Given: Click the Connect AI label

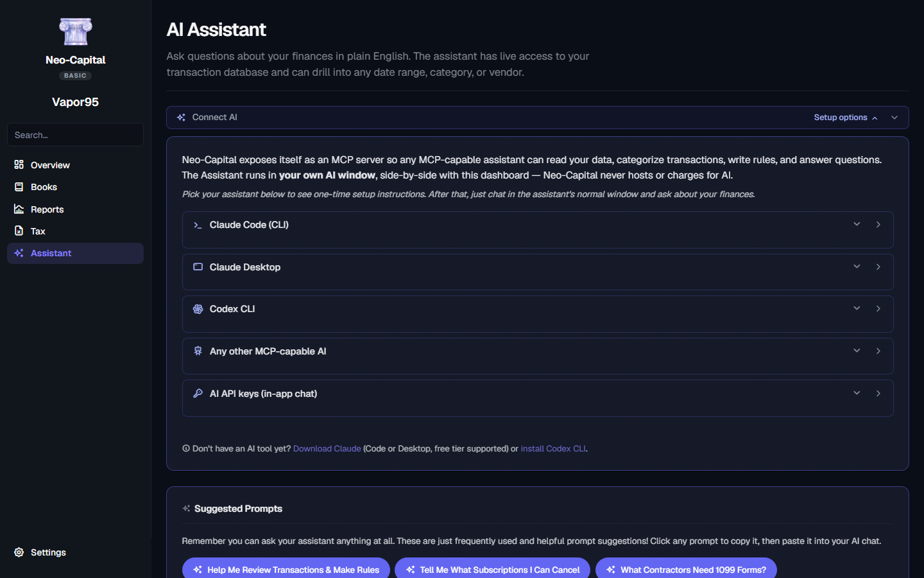Looking at the screenshot, I should pyautogui.click(x=214, y=118).
